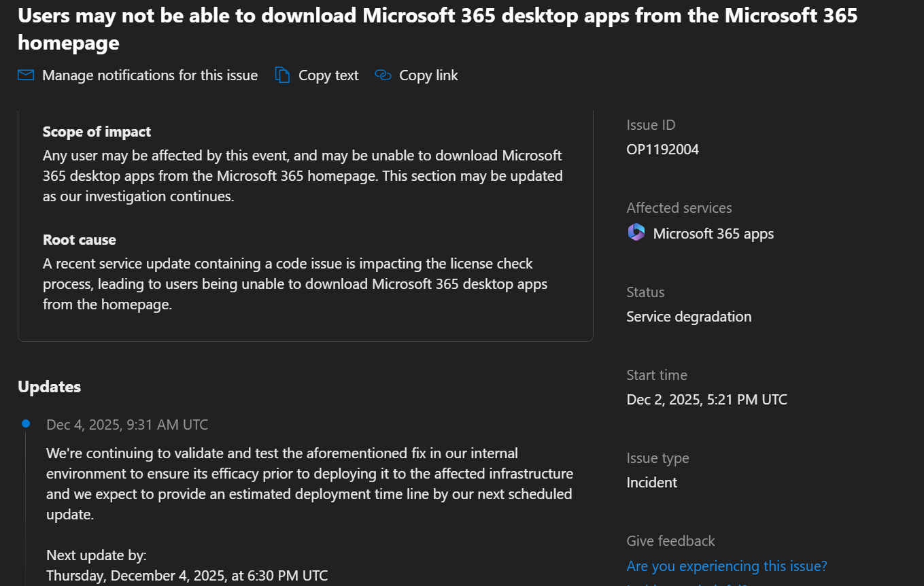924x586 pixels.
Task: Click the "Root cause" heading
Action: pyautogui.click(x=80, y=240)
